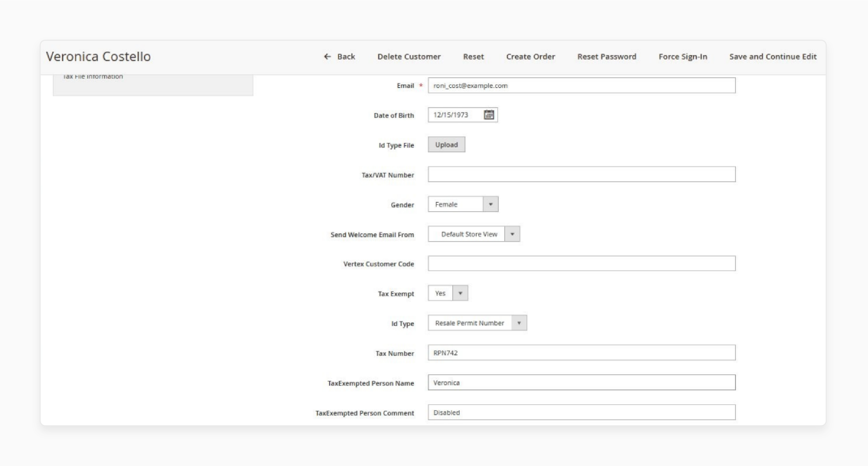Image resolution: width=868 pixels, height=466 pixels.
Task: Click the TaxExempted Person Name field
Action: pos(581,382)
